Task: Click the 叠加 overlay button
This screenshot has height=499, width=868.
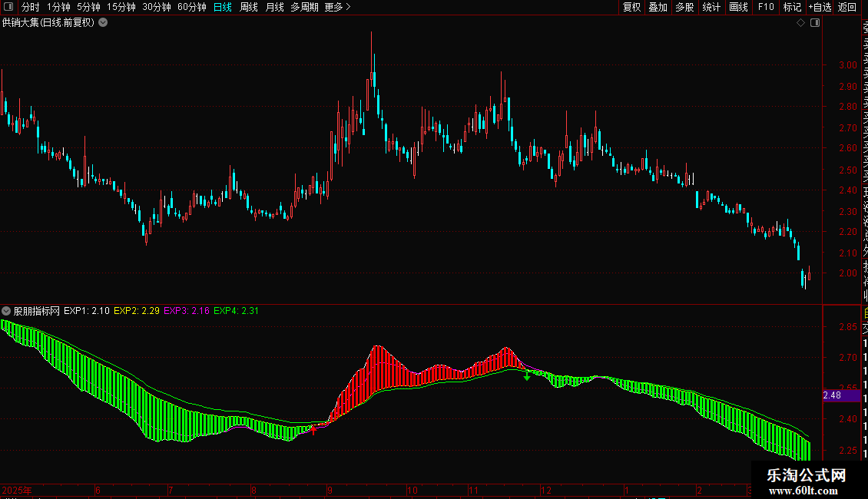Action: [658, 7]
